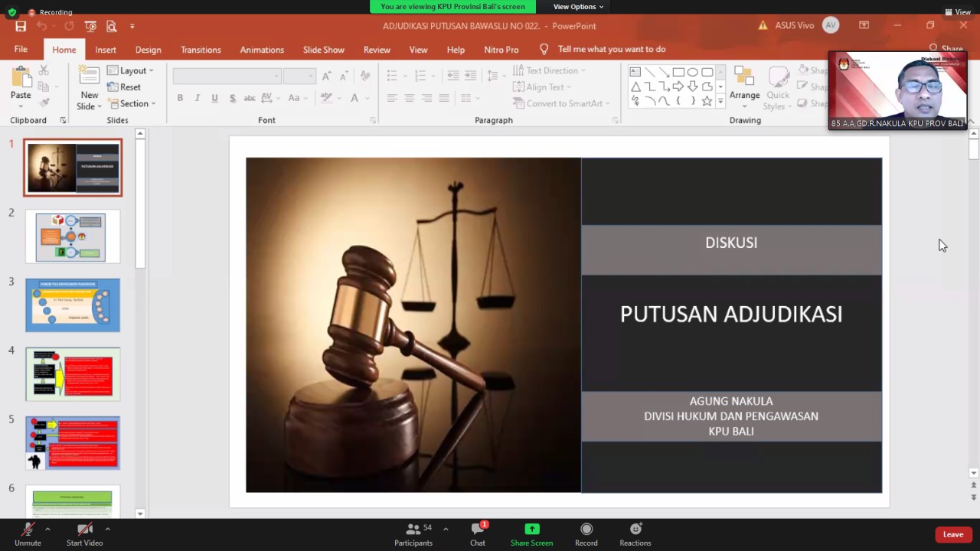Click the Paste clipboard icon

point(21,79)
